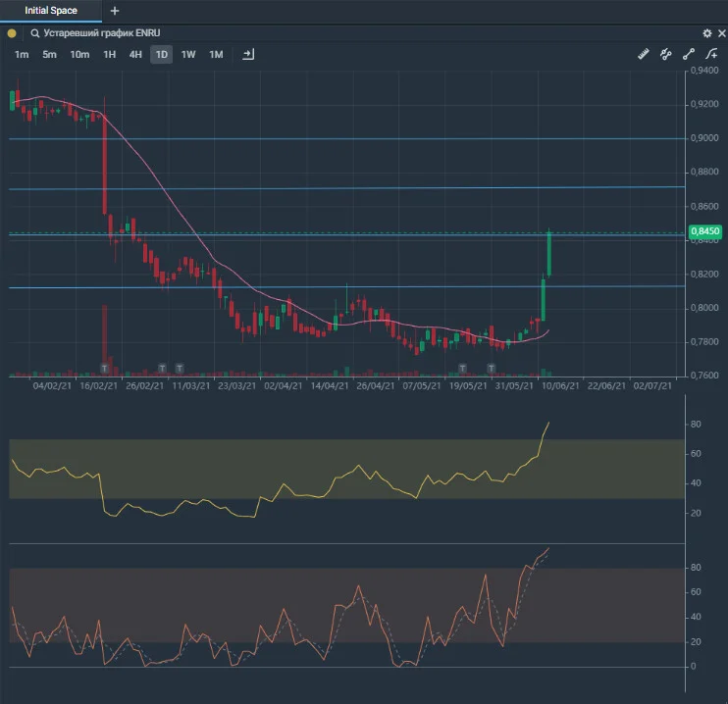Click the 0,7600 price axis label
This screenshot has width=728, height=704.
[704, 375]
